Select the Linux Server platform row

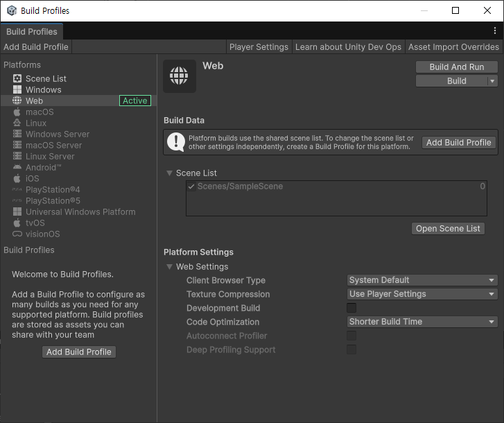[x=79, y=156]
